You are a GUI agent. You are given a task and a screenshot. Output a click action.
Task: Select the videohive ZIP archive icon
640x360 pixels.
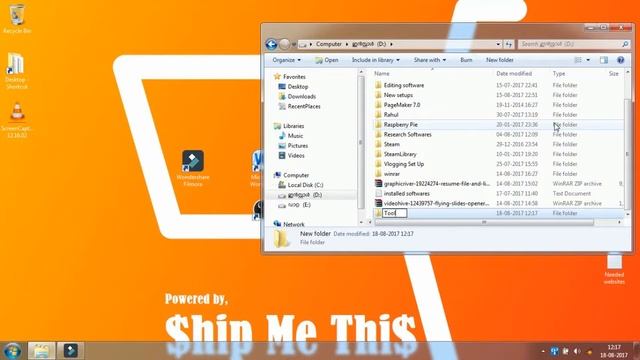point(378,203)
